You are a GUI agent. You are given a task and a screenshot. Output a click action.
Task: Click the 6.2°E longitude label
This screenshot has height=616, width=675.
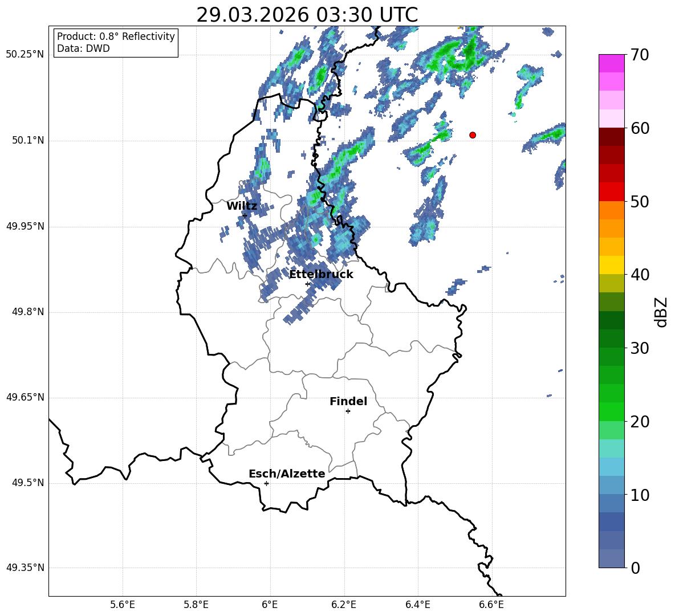tap(344, 605)
